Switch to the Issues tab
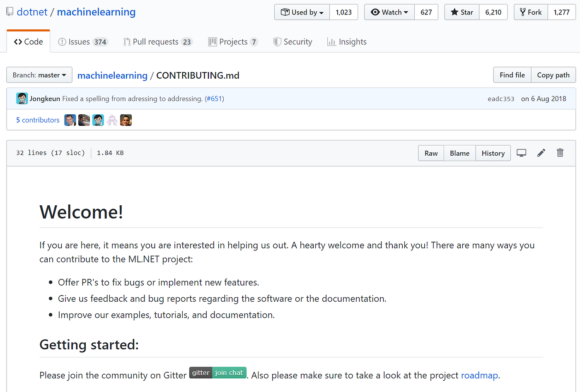 (83, 42)
